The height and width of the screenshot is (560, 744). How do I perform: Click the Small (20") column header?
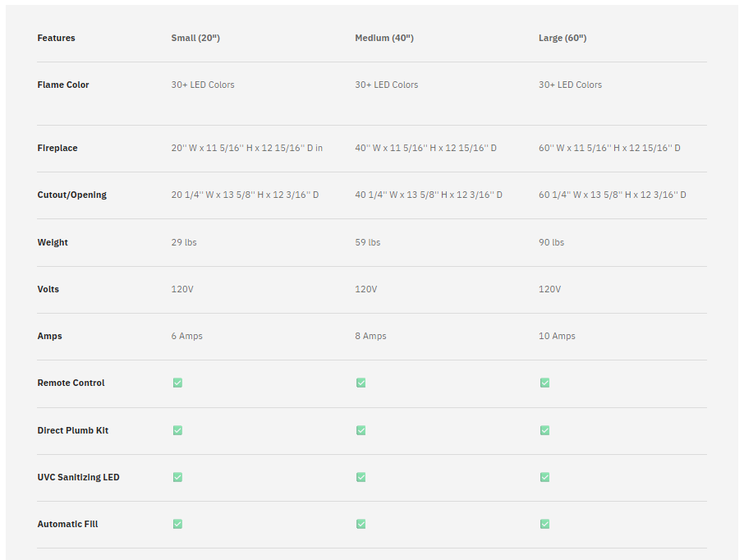tap(195, 38)
